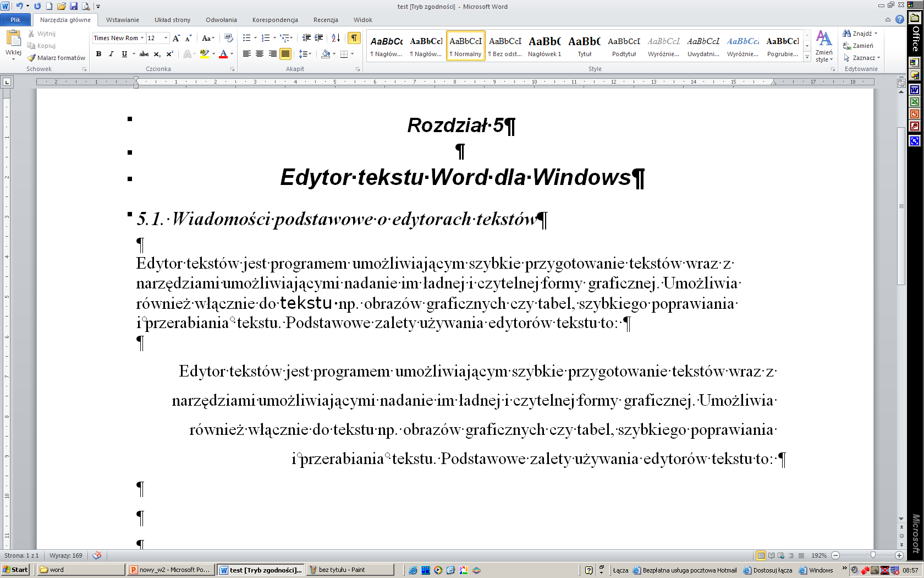Screen dimensions: 924x578
Task: Toggle show paragraph marks (¶) button
Action: [x=354, y=38]
